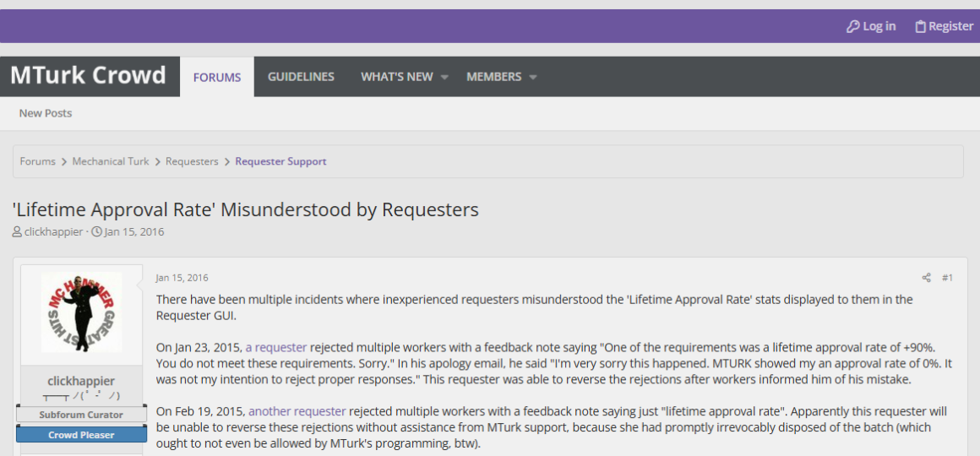Click the clickhappier username under avatar
This screenshot has height=456, width=980.
81,381
